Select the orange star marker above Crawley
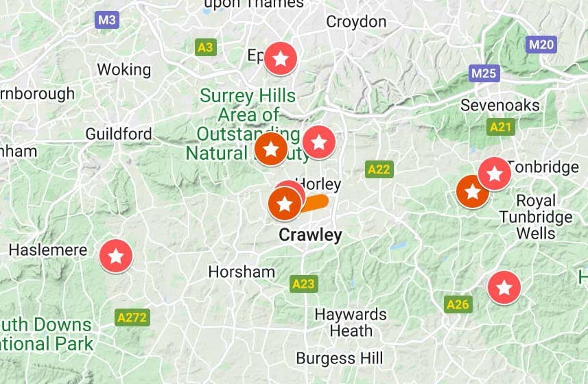 285,204
